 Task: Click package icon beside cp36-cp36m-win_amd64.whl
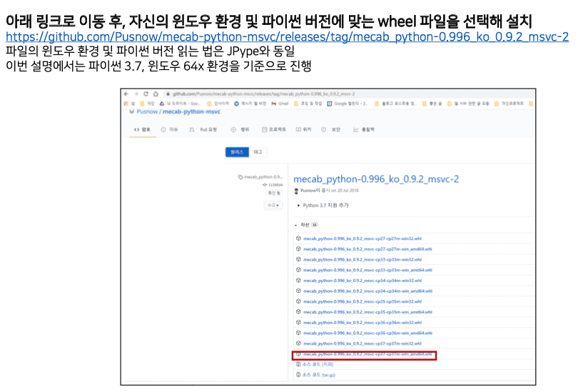[298, 333]
